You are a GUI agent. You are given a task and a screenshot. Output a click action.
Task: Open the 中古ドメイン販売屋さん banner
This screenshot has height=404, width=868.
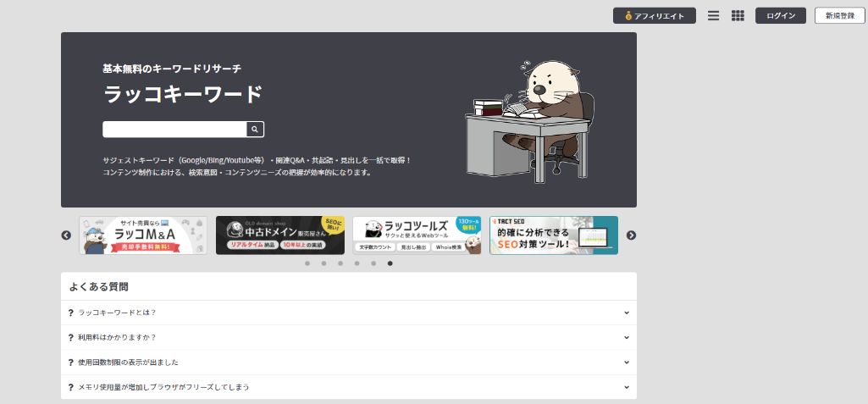280,235
